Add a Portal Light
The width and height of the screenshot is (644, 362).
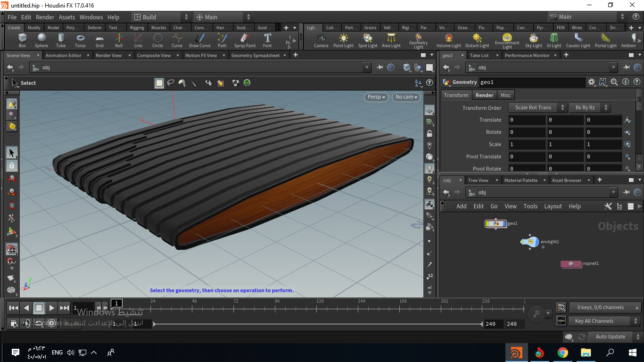click(606, 40)
